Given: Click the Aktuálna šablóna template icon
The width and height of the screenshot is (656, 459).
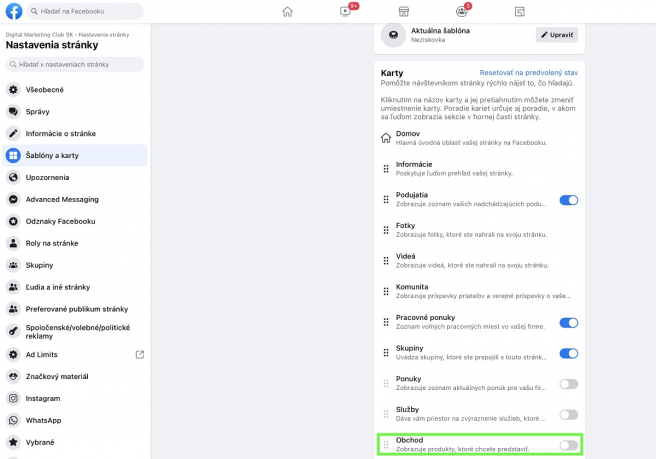Looking at the screenshot, I should 394,34.
